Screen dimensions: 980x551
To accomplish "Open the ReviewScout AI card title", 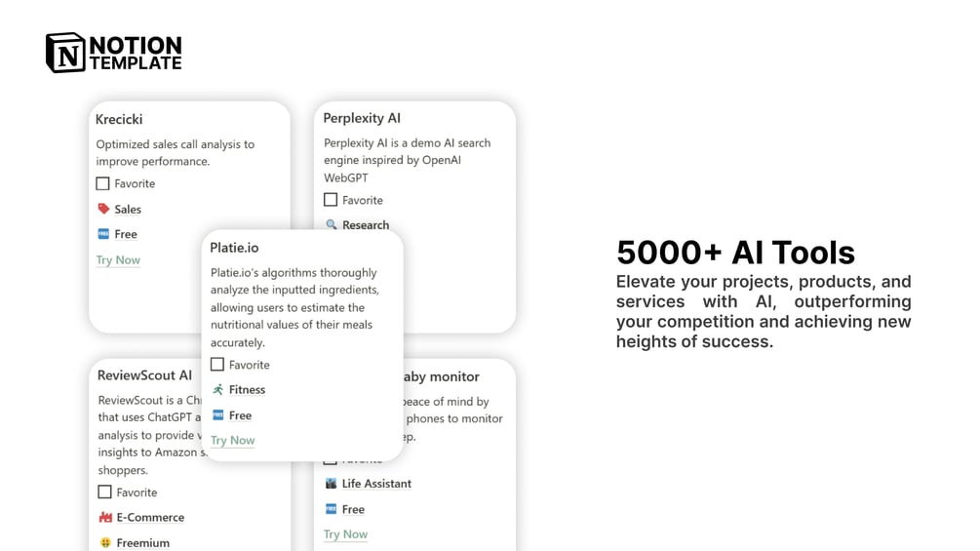I will [144, 375].
